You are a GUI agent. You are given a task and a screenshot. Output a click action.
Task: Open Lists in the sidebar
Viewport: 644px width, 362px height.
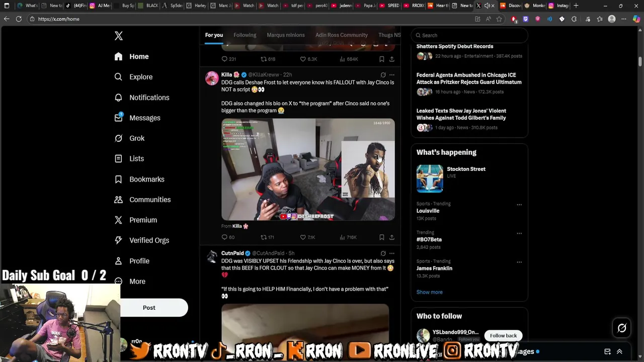129,158
